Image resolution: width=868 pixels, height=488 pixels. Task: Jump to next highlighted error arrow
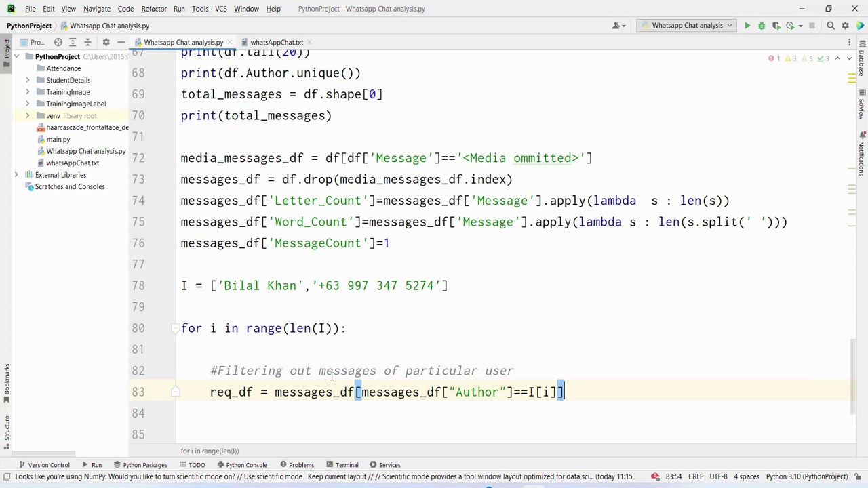coord(849,58)
